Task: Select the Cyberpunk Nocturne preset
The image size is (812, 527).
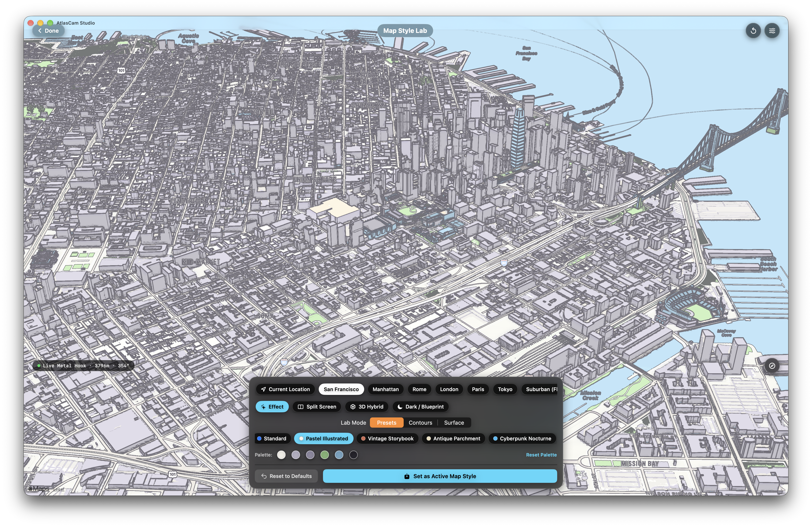Action: click(x=522, y=438)
